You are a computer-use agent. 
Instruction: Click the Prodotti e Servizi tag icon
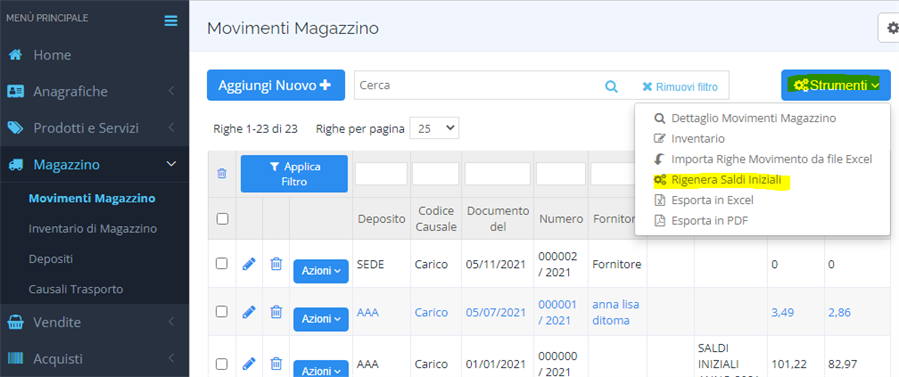pyautogui.click(x=15, y=128)
